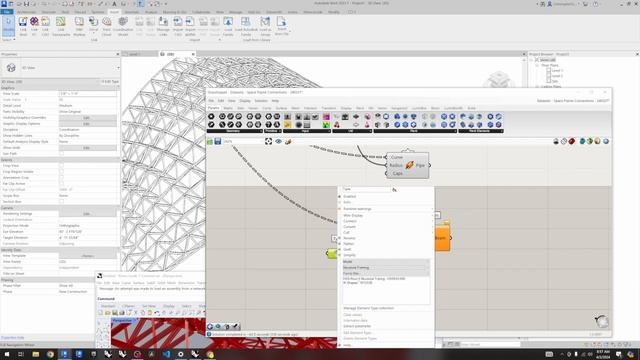640x360 pixels.
Task: Click View Template None button
Action: pos(87,256)
